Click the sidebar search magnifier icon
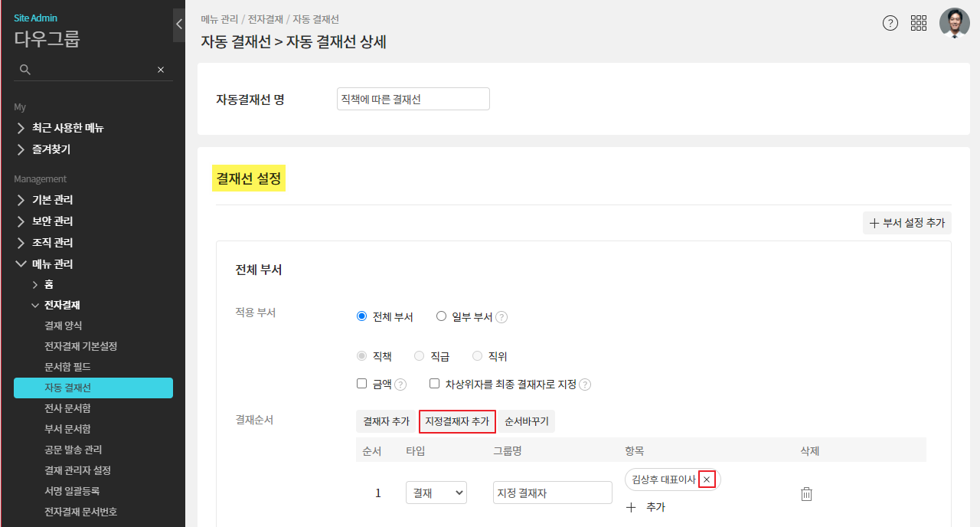 [x=25, y=70]
